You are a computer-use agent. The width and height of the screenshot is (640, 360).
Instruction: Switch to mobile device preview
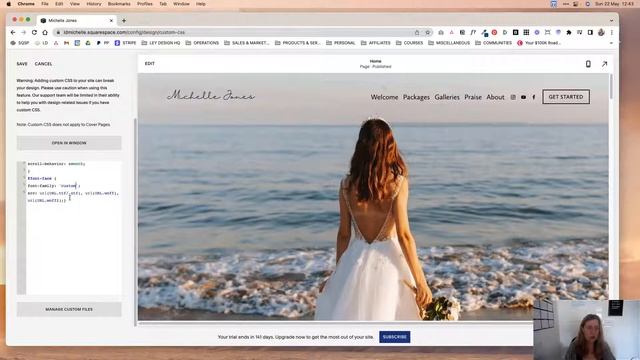click(588, 64)
